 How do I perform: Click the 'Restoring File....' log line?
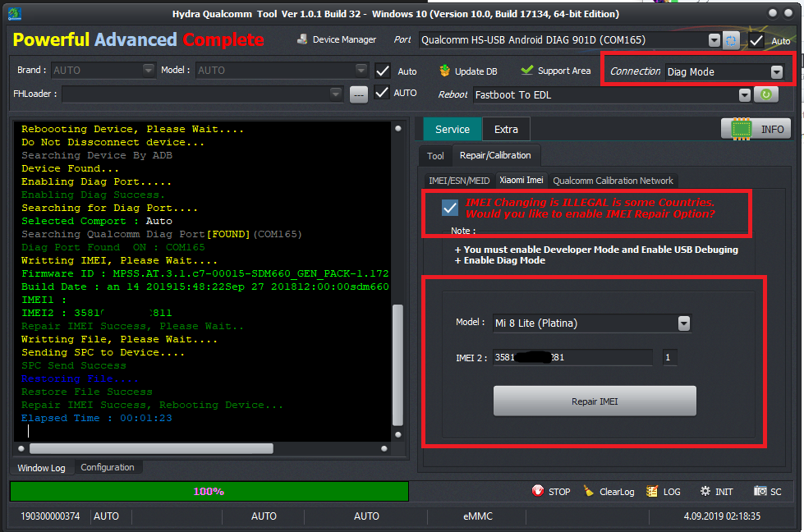click(x=80, y=378)
